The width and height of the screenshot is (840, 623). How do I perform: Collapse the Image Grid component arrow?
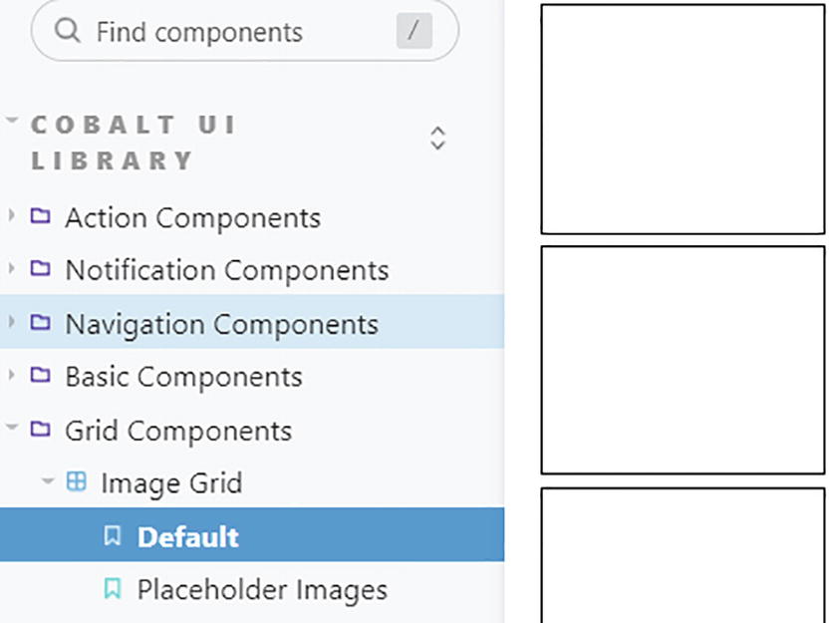[48, 482]
